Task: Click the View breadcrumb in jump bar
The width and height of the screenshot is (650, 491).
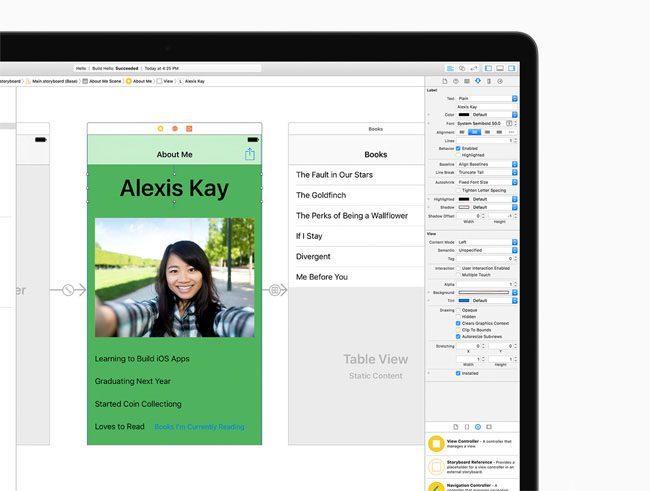Action: coord(165,81)
